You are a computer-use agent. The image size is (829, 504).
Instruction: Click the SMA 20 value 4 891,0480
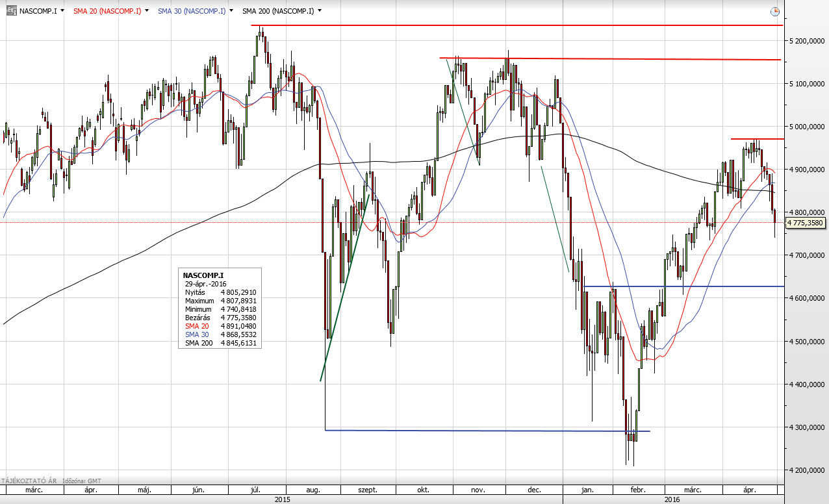[238, 326]
